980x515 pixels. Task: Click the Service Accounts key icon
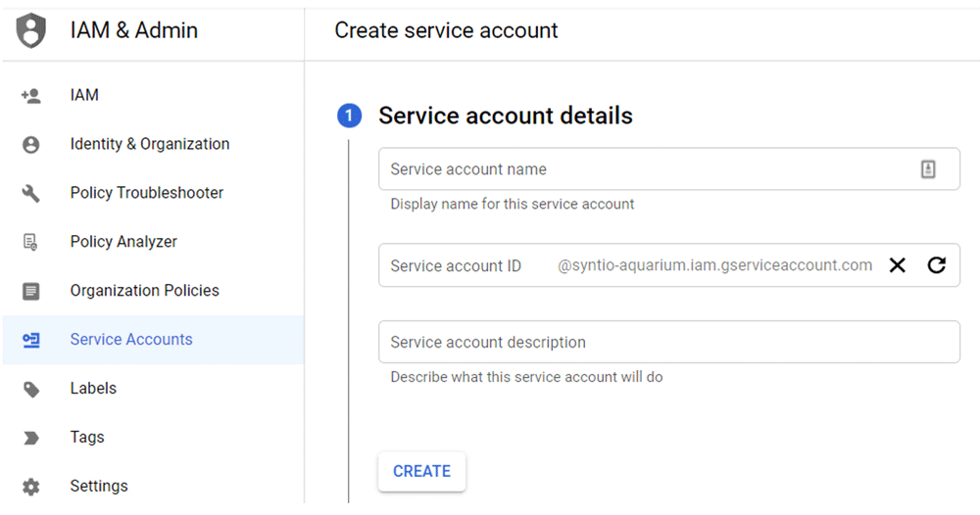(30, 340)
